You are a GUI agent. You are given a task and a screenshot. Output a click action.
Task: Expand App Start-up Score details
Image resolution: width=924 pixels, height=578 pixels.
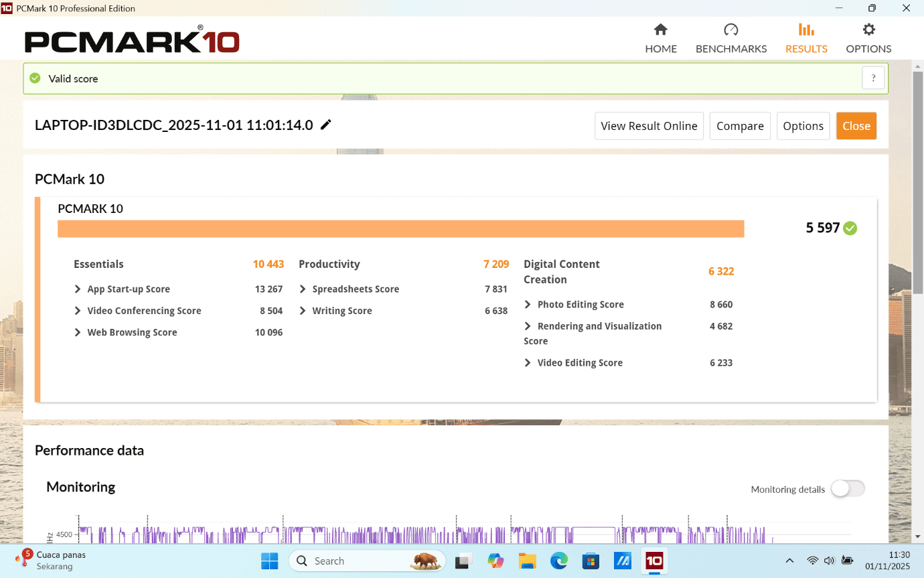point(78,289)
